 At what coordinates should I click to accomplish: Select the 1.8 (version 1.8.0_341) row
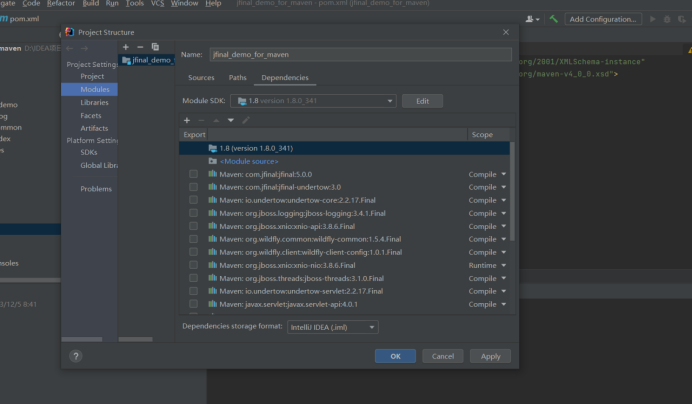pos(344,148)
